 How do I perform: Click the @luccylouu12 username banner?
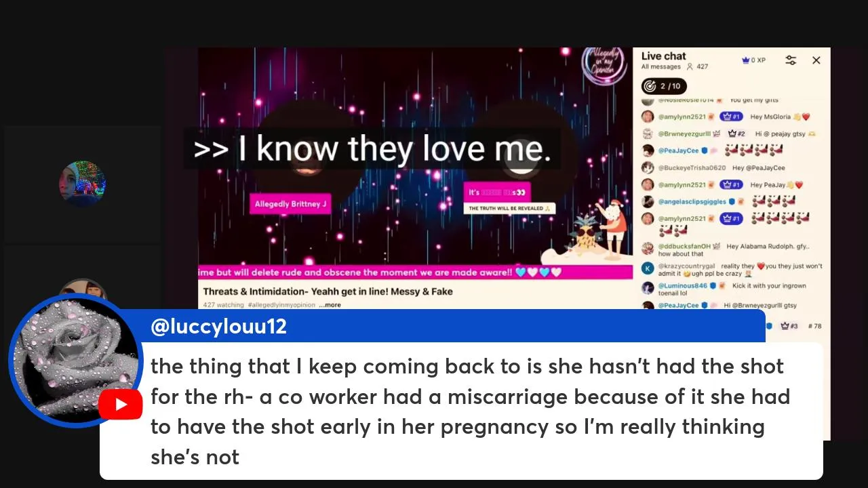point(219,326)
